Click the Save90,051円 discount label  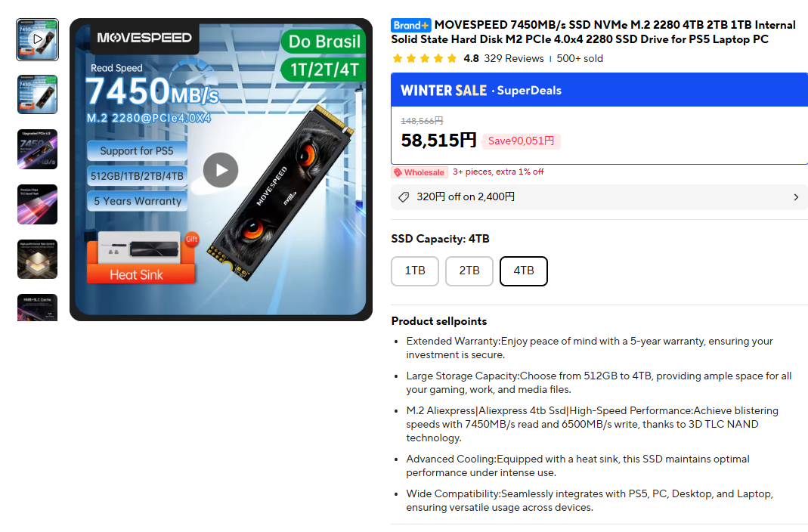point(521,141)
